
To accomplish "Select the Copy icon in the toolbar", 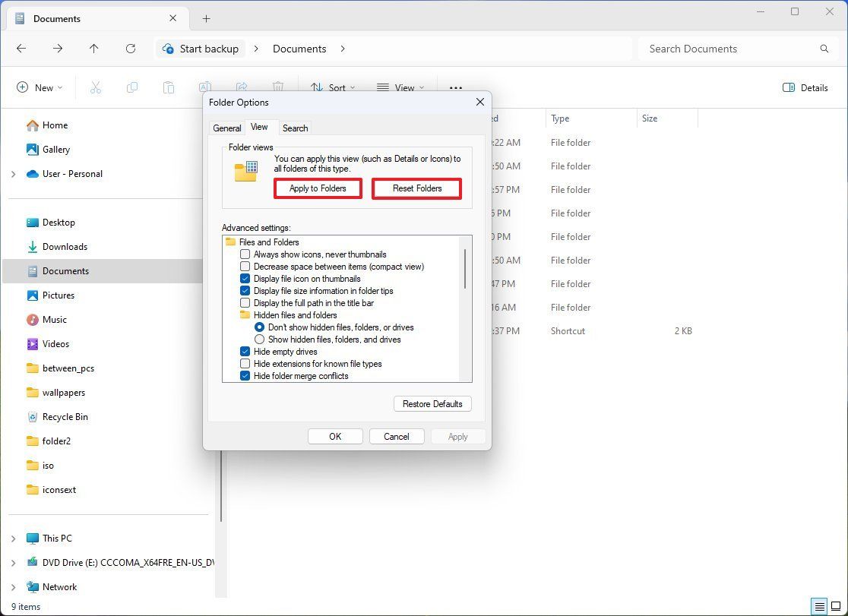I will 132,87.
